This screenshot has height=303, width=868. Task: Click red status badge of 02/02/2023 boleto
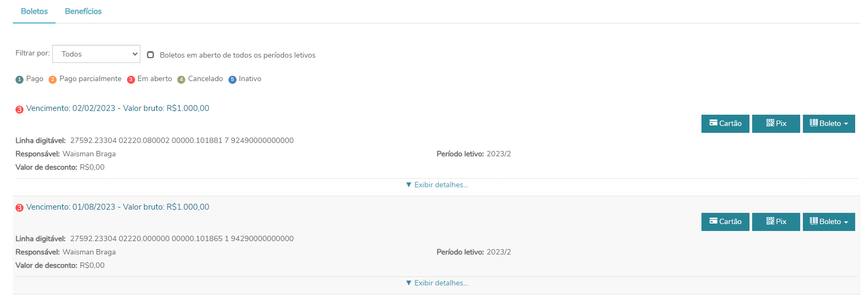pyautogui.click(x=19, y=109)
